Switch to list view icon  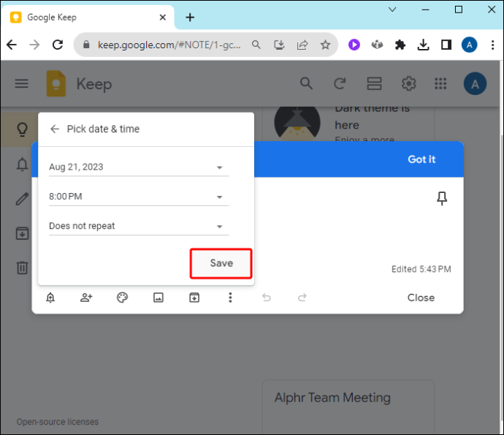(x=374, y=83)
